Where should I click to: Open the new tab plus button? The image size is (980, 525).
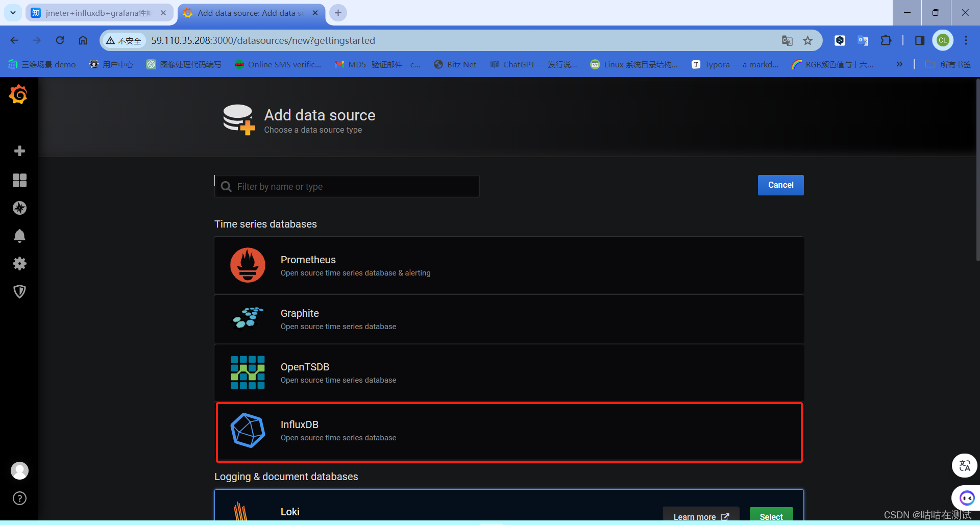338,13
